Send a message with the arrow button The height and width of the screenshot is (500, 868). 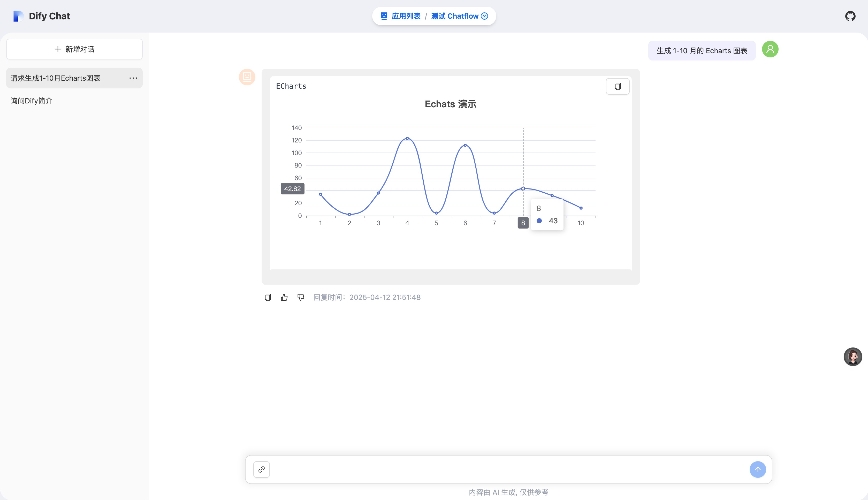(x=758, y=469)
